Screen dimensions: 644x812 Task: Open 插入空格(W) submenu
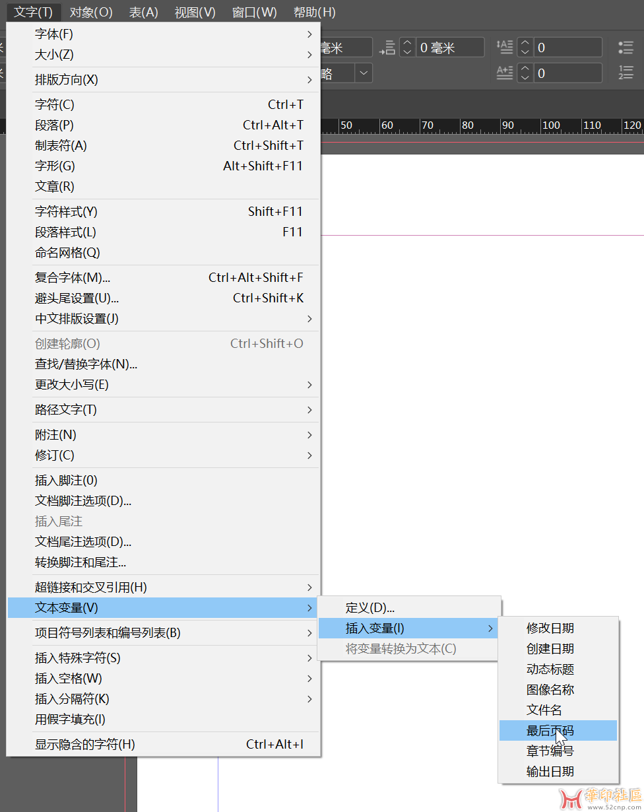(x=164, y=679)
